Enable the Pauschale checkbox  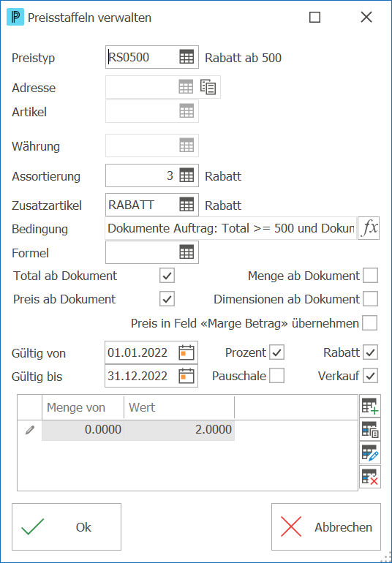(x=276, y=376)
